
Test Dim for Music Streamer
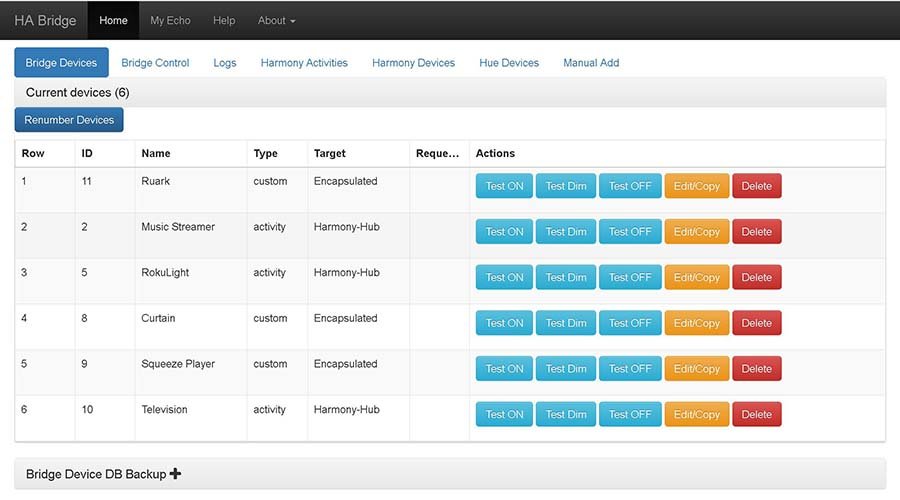(x=565, y=232)
